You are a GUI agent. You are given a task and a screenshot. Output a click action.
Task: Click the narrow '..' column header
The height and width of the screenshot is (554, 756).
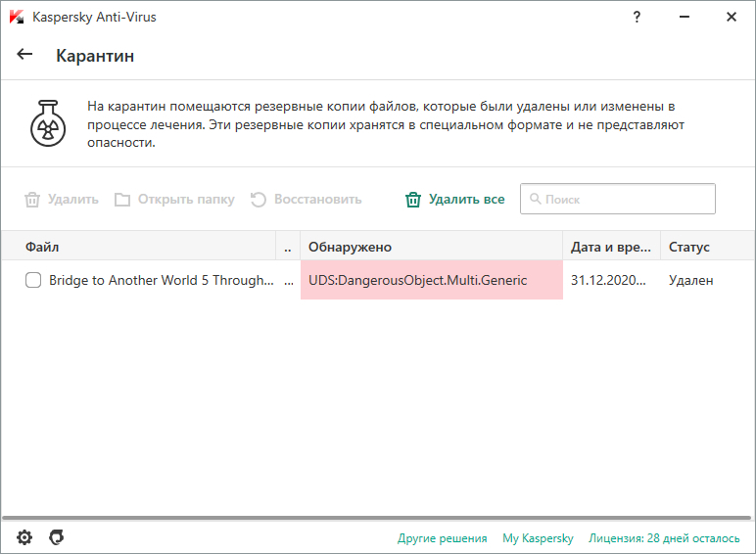288,247
